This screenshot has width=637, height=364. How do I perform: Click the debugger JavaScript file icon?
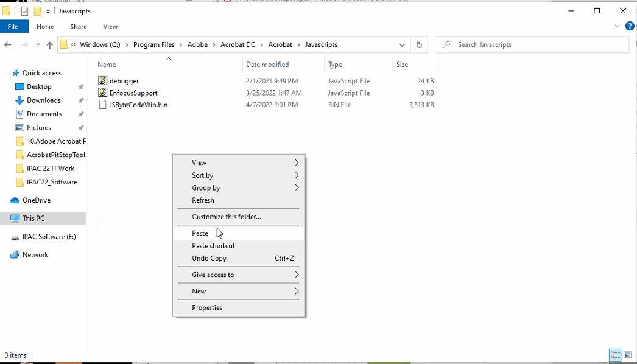coord(102,81)
